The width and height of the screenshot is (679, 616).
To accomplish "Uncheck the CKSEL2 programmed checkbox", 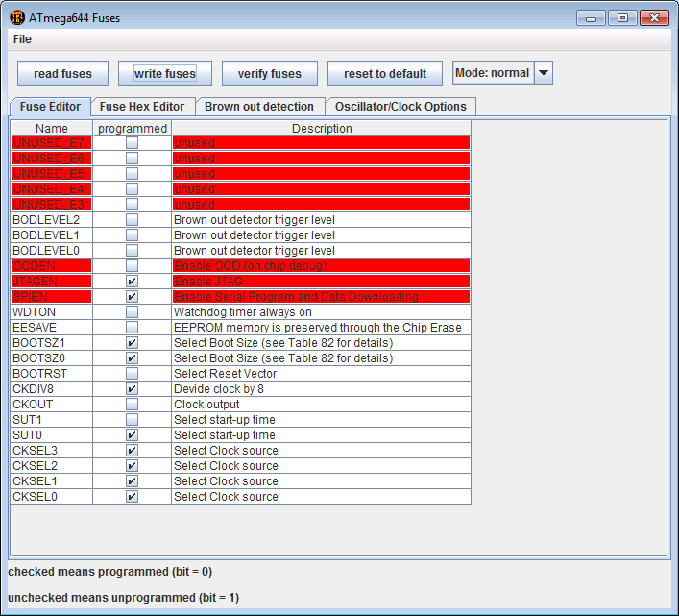I will tap(133, 466).
